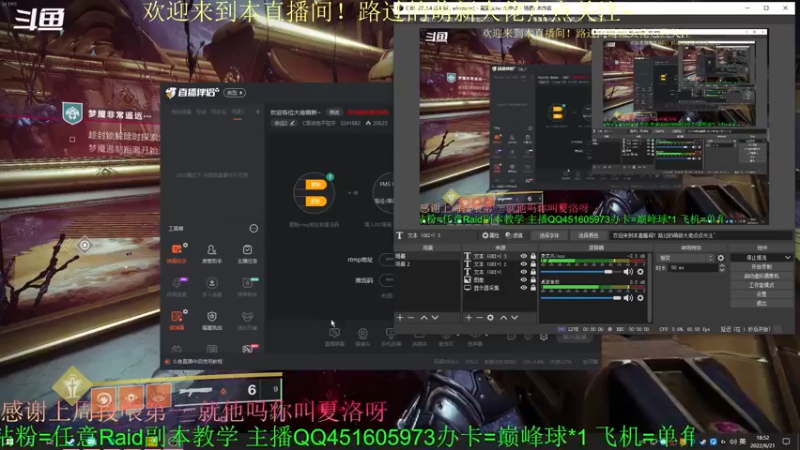Click 选择颜色 button in OBS text toolbar
This screenshot has width=800, height=450.
click(588, 235)
